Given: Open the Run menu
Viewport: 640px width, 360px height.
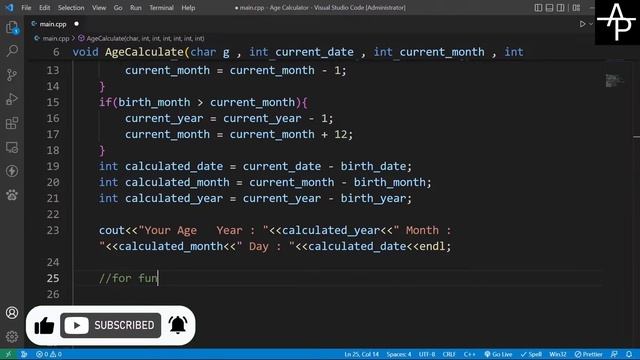Looking at the screenshot, I should point(136,8).
